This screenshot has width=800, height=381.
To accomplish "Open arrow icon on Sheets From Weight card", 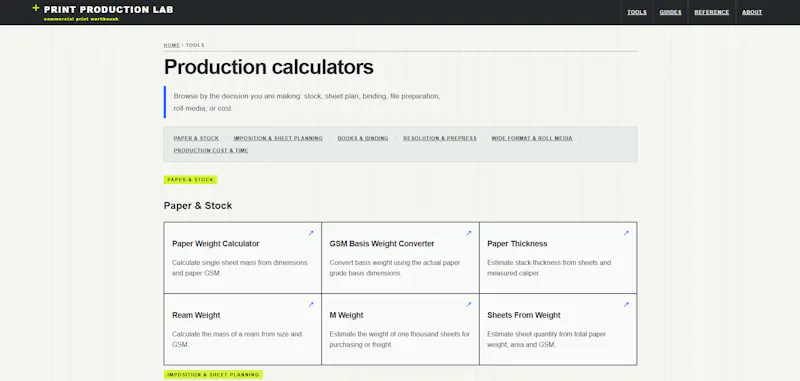I will point(626,304).
